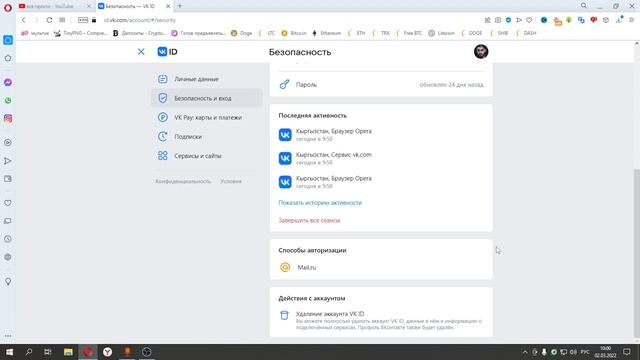Screen dimensions: 640x360
Task: Open Instagram in Opera sidebar
Action: (8, 118)
